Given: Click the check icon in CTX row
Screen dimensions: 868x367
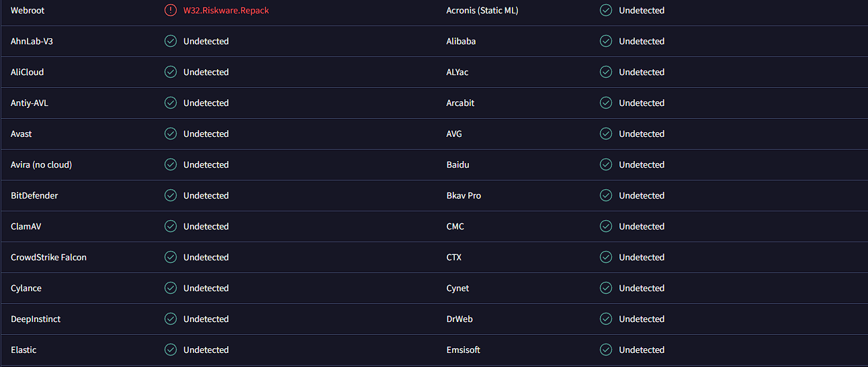Looking at the screenshot, I should click(606, 258).
